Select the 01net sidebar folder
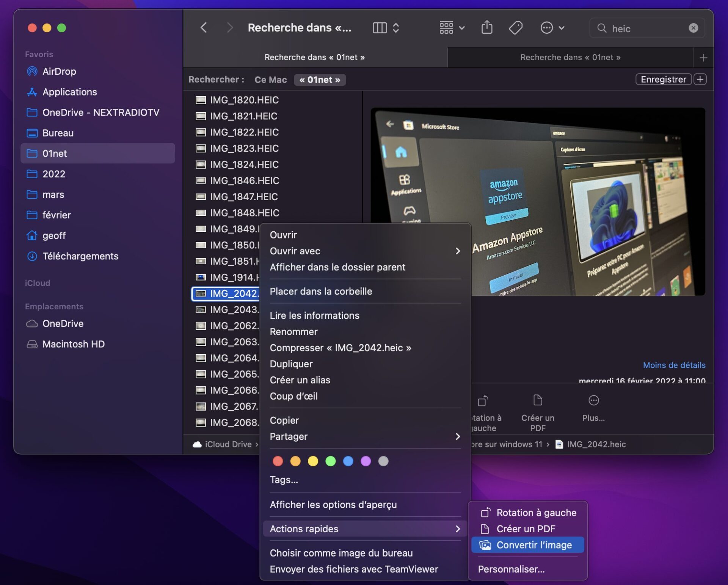 98,153
